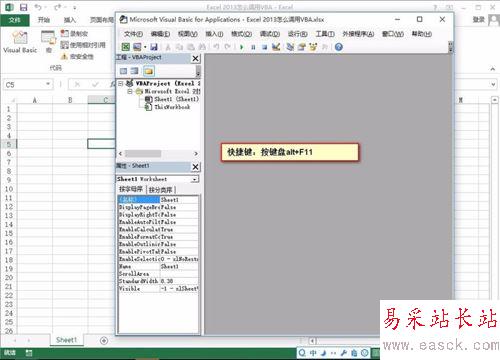Open the Insert UserForm dropdown arrow
Viewport: 500px width, 360px height.
click(145, 47)
